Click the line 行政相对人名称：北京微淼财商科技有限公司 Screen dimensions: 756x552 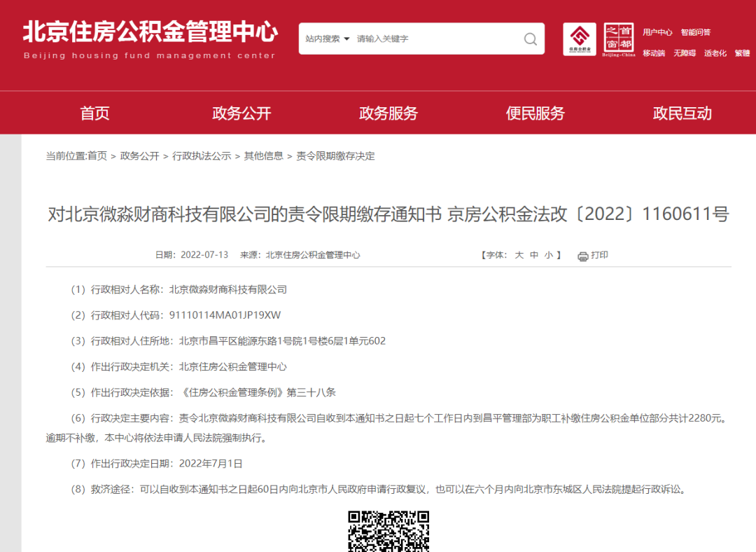point(179,289)
